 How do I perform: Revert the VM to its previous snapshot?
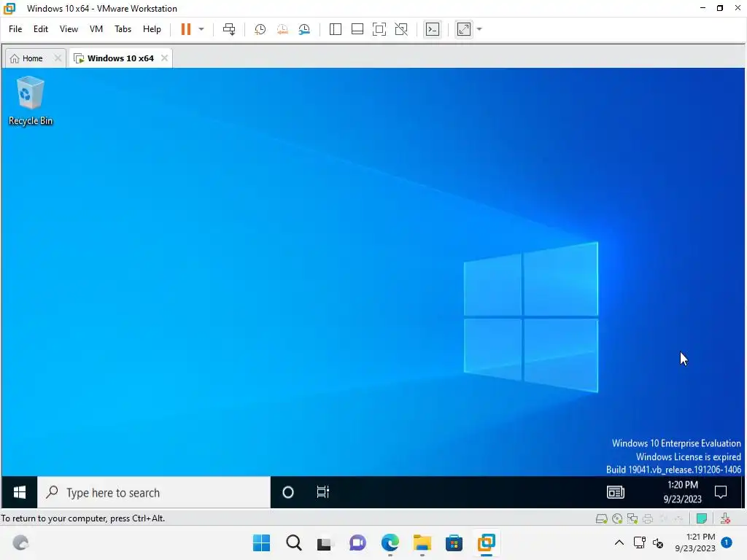[x=282, y=29]
